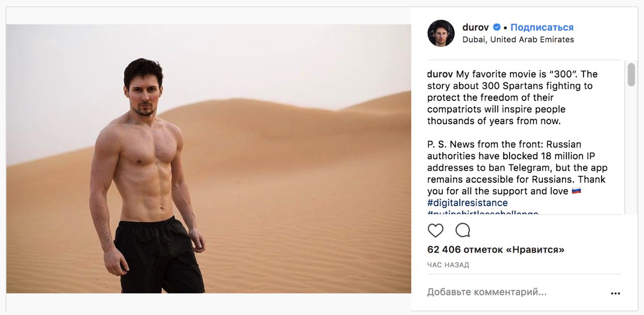Image resolution: width=644 pixels, height=315 pixels.
Task: Click the blue verified badge next to durov
Action: (x=497, y=27)
